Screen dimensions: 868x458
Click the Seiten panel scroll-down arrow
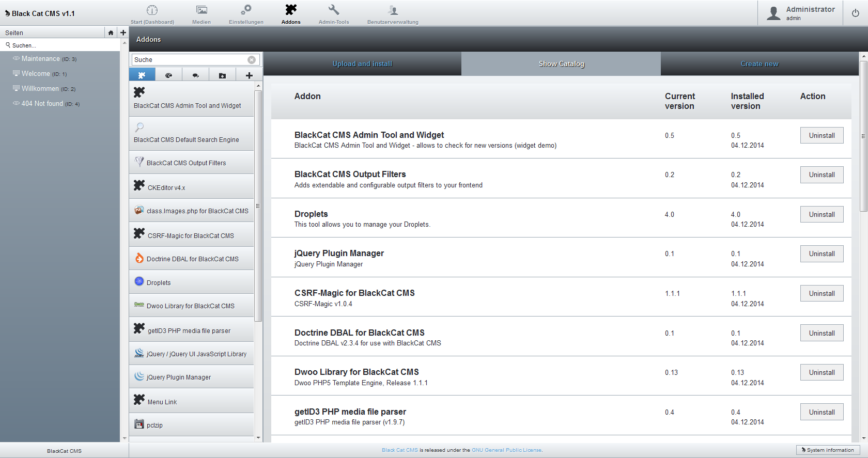point(125,438)
